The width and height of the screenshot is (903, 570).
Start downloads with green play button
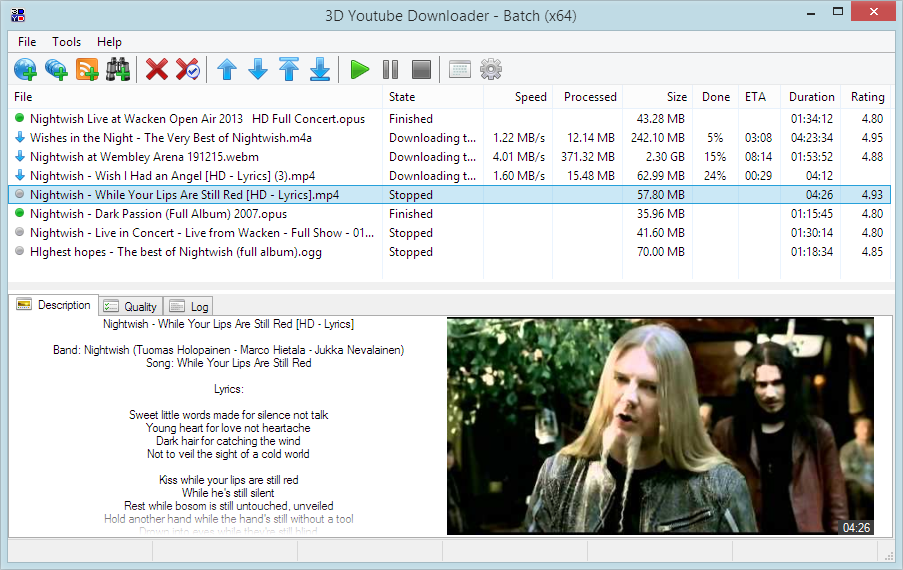pyautogui.click(x=360, y=69)
